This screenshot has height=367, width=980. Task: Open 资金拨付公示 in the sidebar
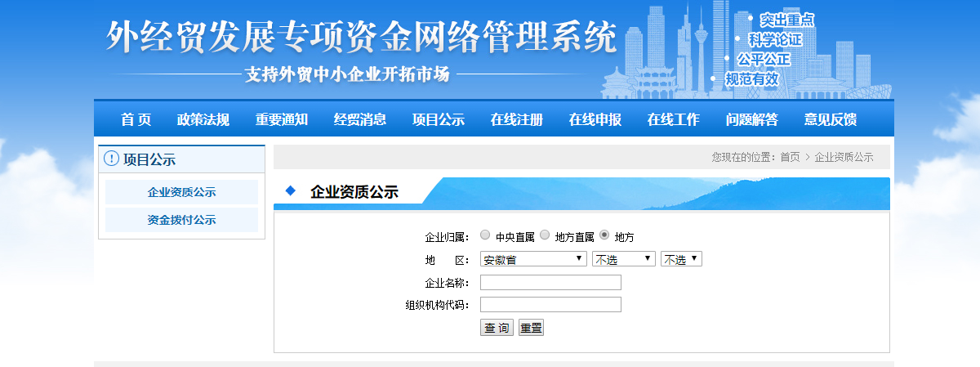click(x=181, y=220)
